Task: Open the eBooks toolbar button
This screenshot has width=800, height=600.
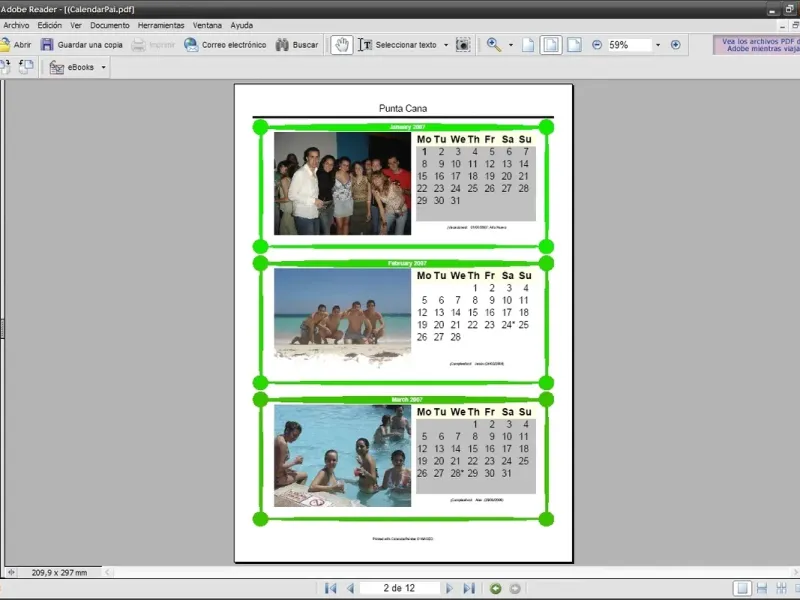Action: 72,67
